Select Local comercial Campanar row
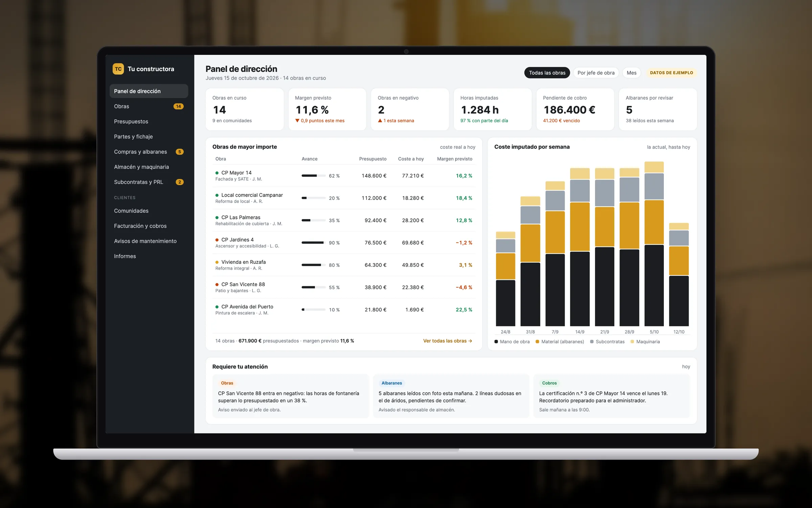This screenshot has height=508, width=812. click(344, 198)
